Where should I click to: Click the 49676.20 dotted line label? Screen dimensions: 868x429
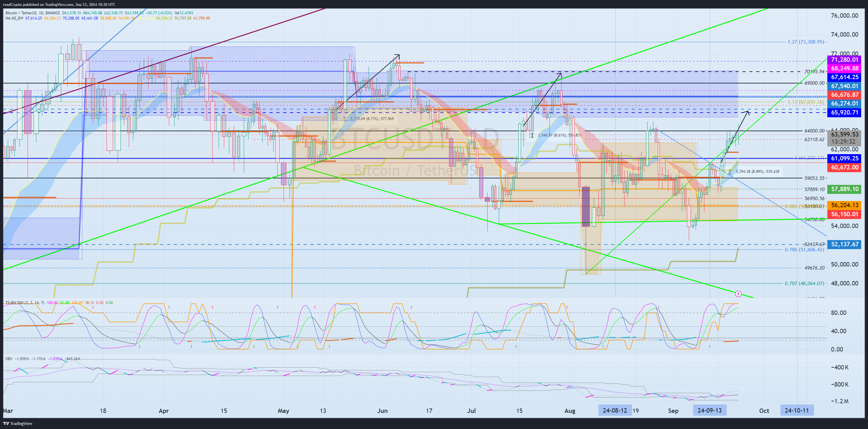pos(814,268)
